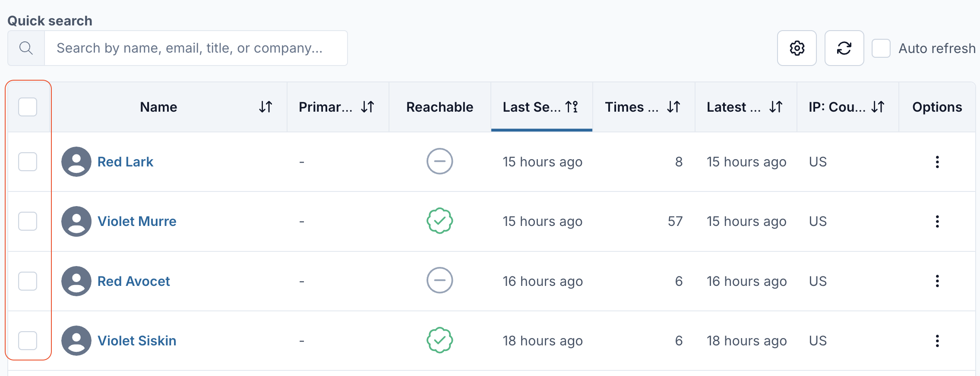This screenshot has width=980, height=376.
Task: Click sort arrows in Latest ... column
Action: pyautogui.click(x=776, y=107)
